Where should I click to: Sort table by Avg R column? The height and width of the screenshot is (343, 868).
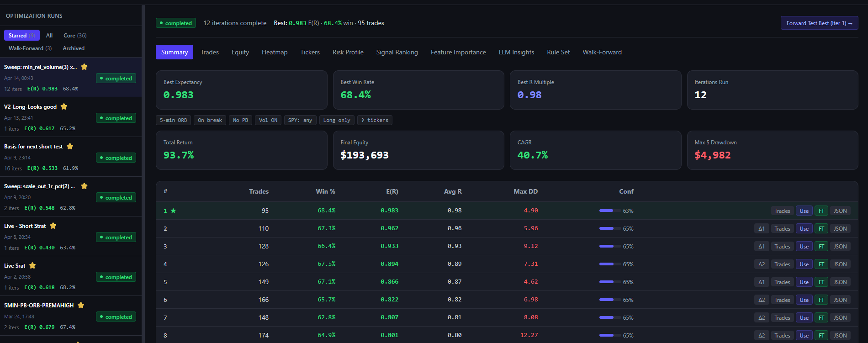click(453, 191)
